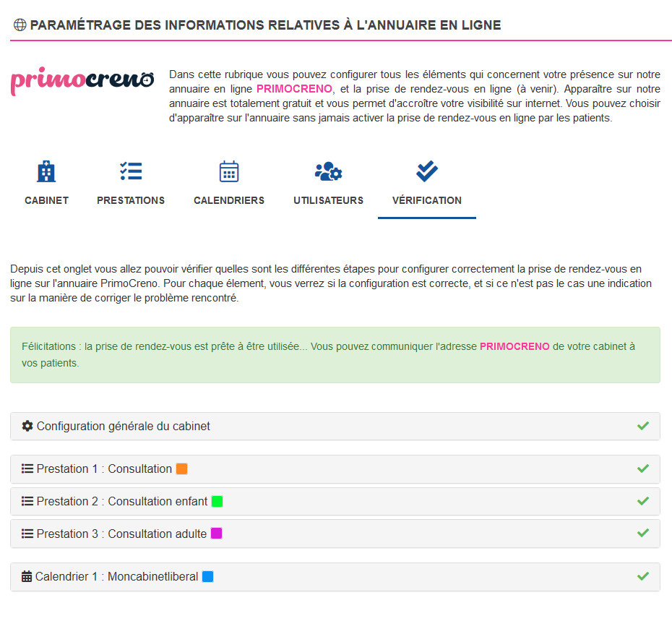Viewport: 672px width, 629px height.
Task: Expand Prestation 1 : Consultation panel
Action: point(335,469)
